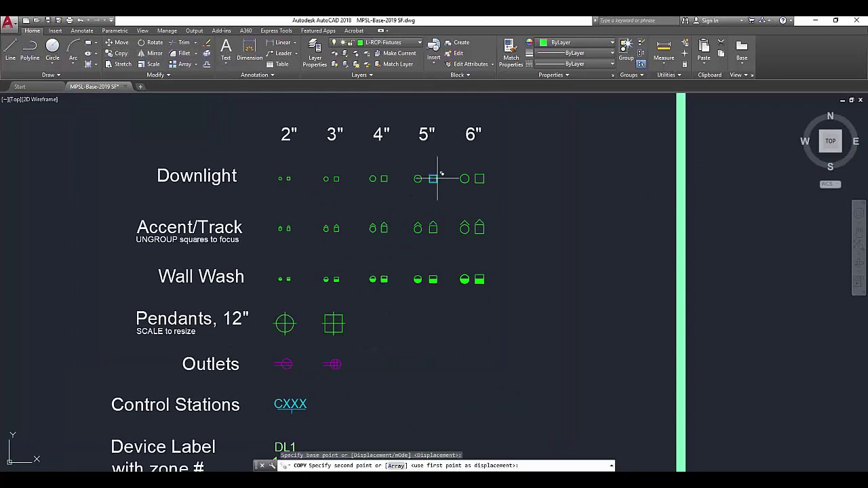Select the Dimension tool
Viewport: 868px width, 488px height.
[x=250, y=49]
